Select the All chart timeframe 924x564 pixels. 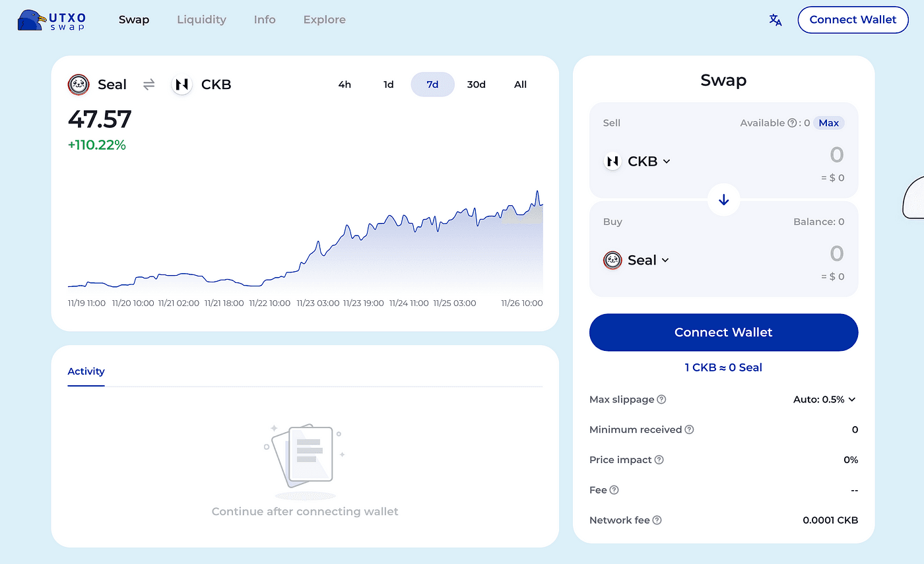520,84
